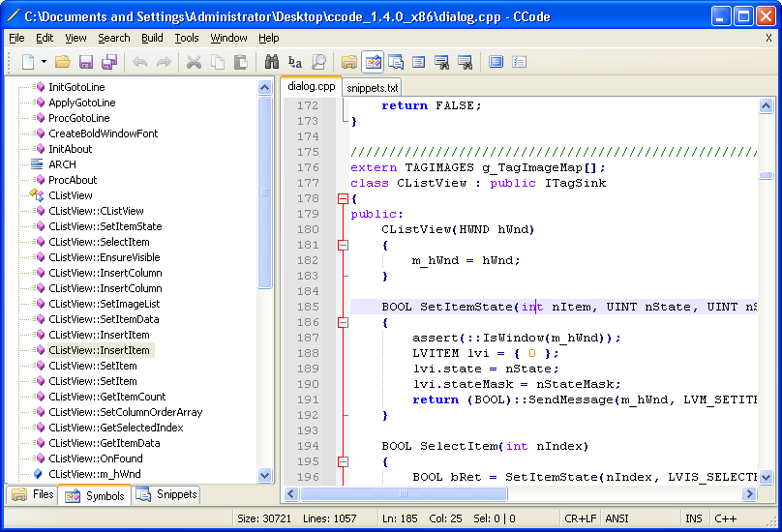Click the editor vertical scrollbar thumb
782x532 pixels.
coord(767,175)
